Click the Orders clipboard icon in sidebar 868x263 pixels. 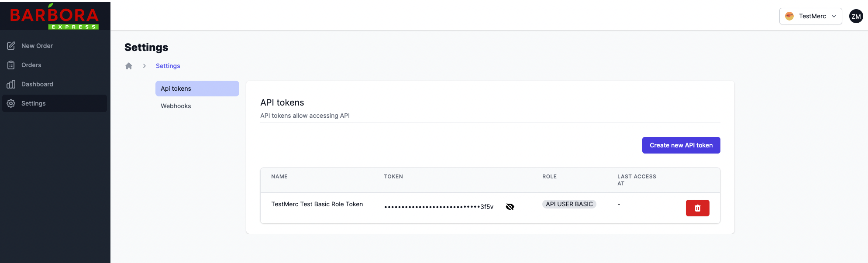coord(11,65)
